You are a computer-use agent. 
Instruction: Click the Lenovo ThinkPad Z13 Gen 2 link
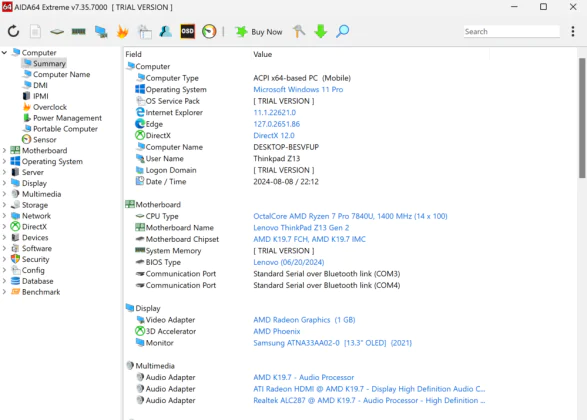301,228
